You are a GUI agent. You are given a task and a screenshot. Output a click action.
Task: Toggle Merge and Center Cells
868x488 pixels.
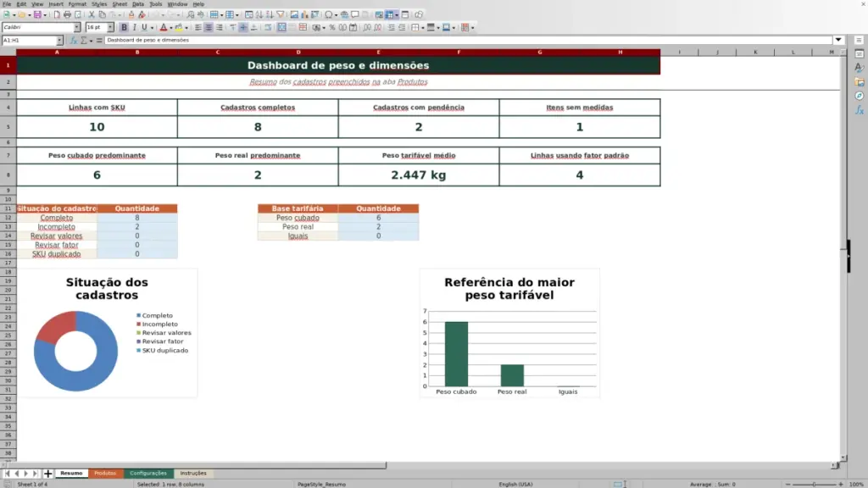point(281,28)
